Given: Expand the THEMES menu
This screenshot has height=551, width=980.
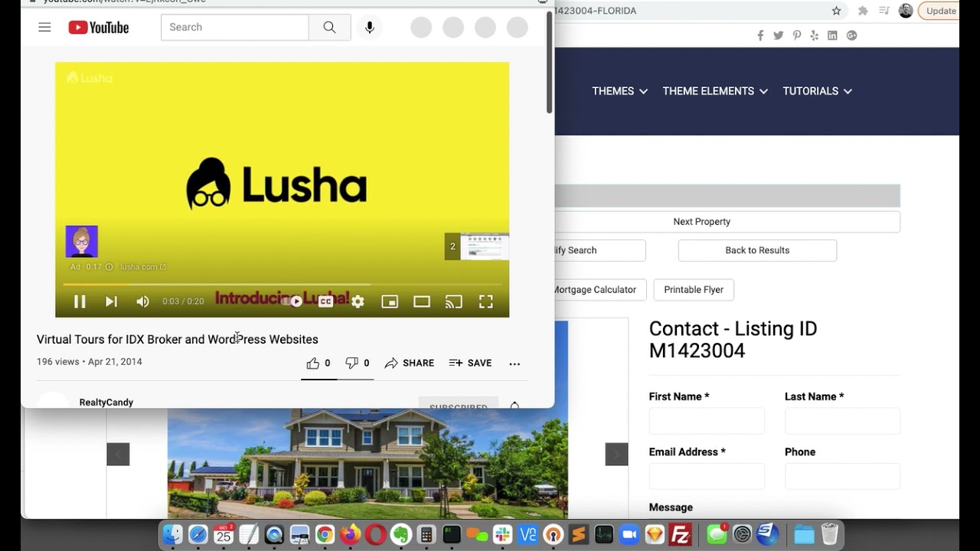Looking at the screenshot, I should pos(620,91).
